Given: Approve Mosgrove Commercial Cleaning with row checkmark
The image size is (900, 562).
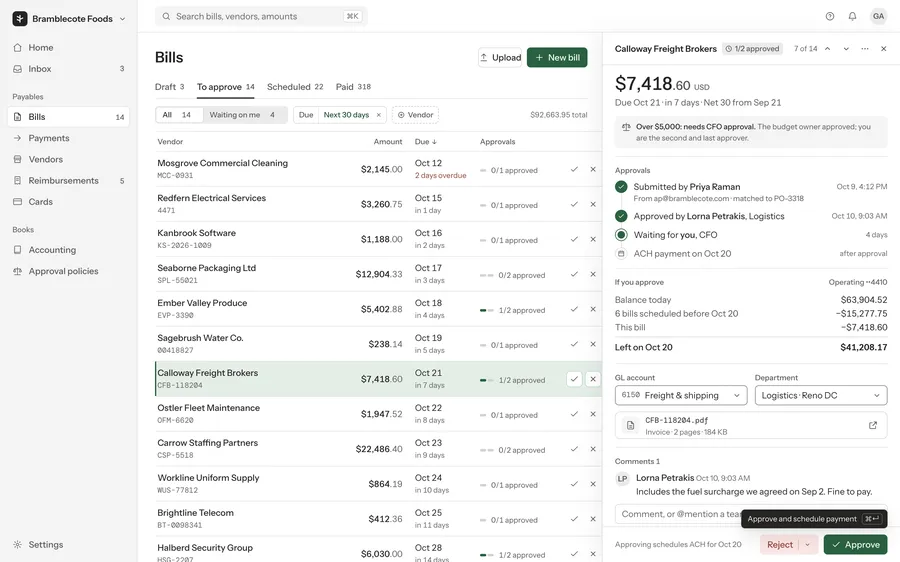Looking at the screenshot, I should pos(574,169).
